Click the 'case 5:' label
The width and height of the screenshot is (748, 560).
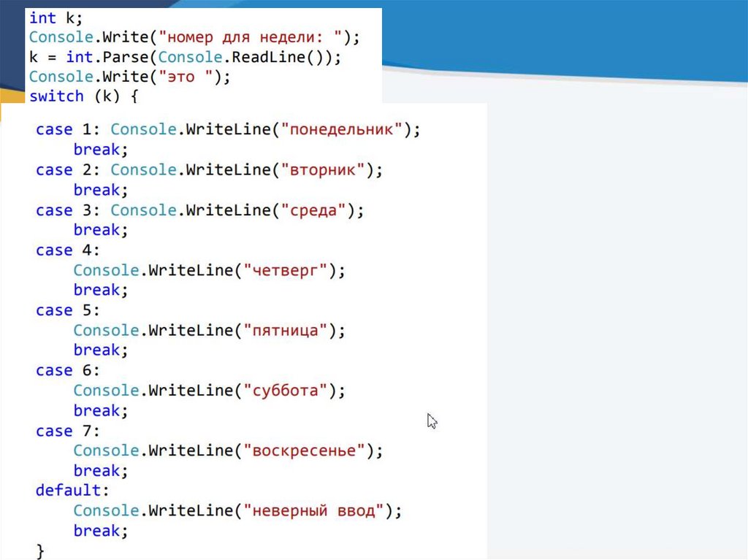tap(68, 310)
